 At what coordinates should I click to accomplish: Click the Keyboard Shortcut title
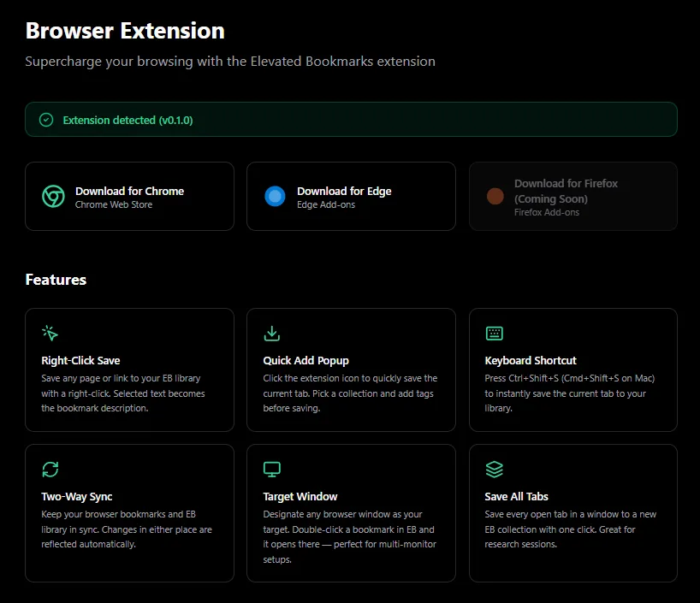pos(531,360)
